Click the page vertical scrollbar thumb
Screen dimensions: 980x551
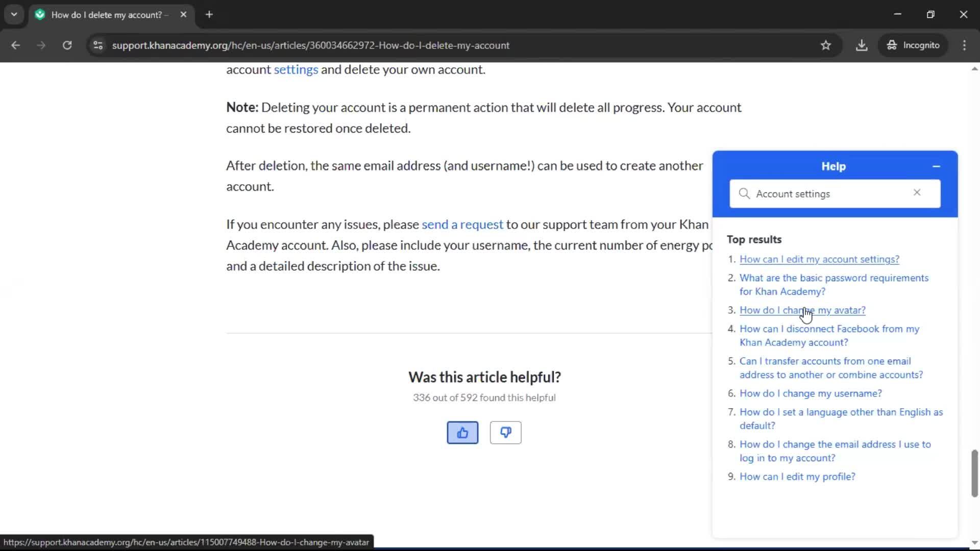(x=974, y=473)
